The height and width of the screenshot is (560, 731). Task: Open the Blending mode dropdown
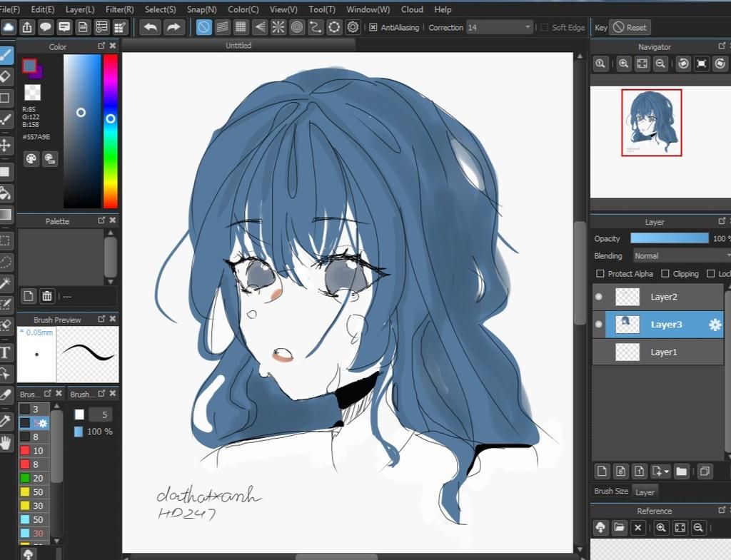click(x=682, y=256)
